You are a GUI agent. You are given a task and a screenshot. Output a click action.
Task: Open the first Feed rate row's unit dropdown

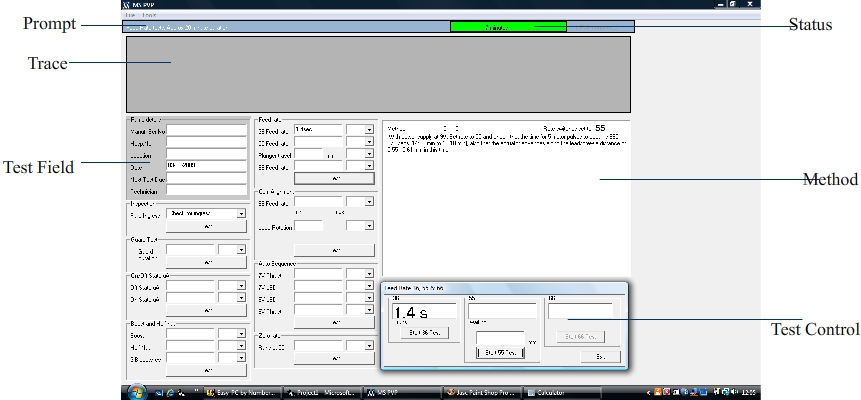pyautogui.click(x=369, y=129)
